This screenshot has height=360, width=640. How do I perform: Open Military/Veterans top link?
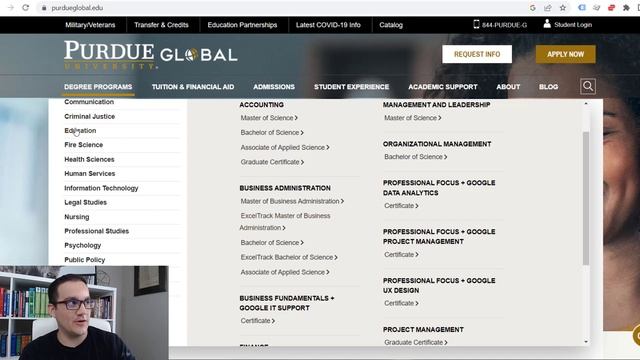(90, 25)
